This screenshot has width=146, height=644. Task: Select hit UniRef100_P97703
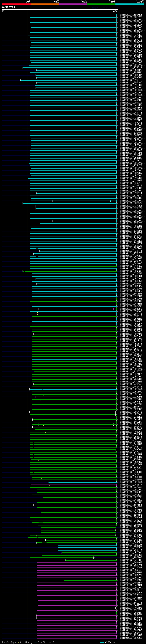point(131,557)
